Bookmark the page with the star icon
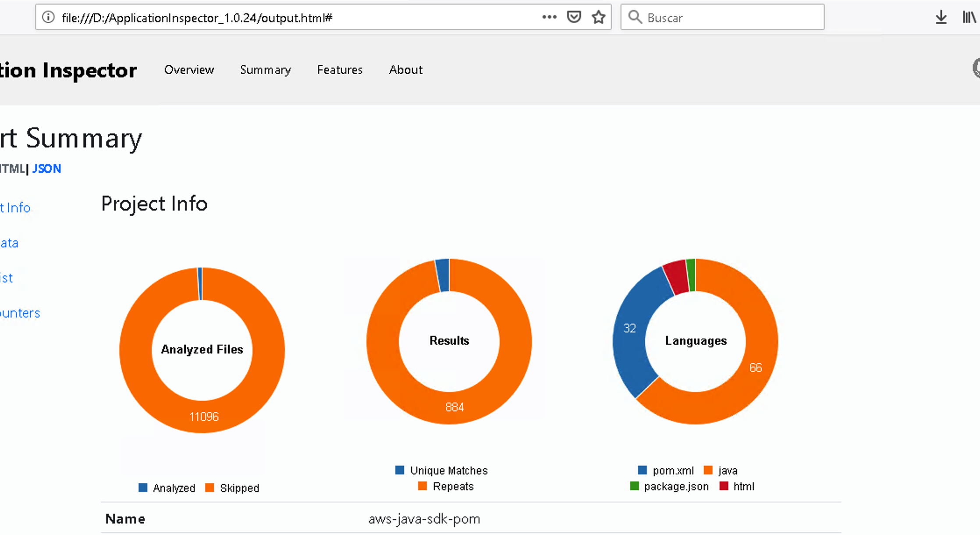 point(598,17)
